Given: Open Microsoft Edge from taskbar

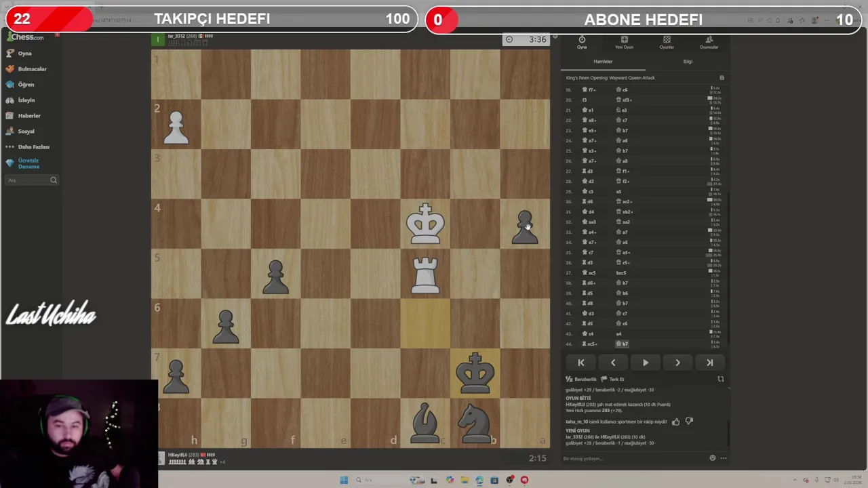Looking at the screenshot, I should click(x=479, y=480).
